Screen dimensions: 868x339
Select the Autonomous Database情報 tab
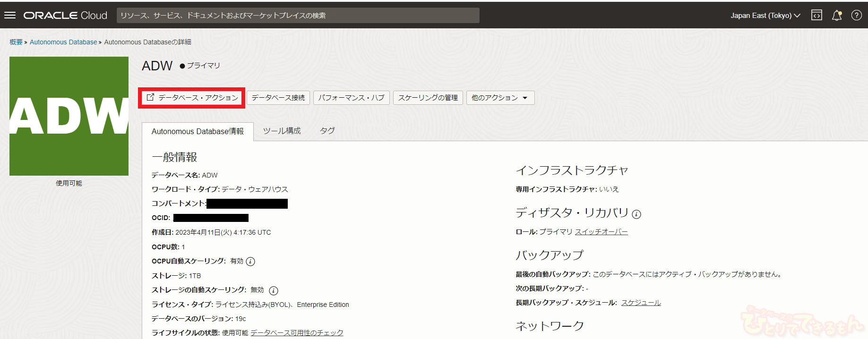tap(198, 131)
